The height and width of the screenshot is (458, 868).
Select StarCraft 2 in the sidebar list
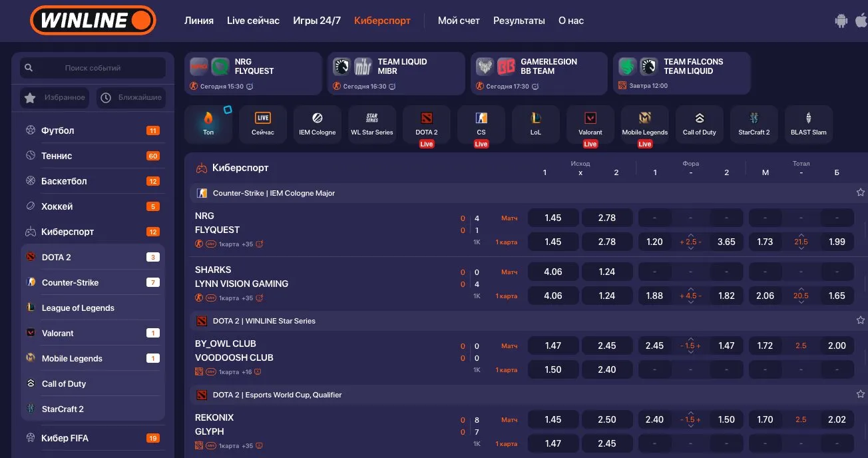click(93, 409)
